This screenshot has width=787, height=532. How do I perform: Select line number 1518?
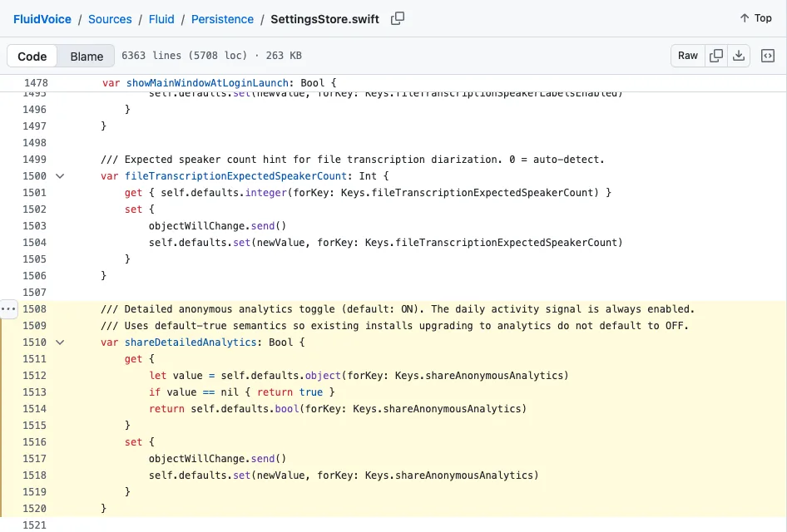pos(35,475)
